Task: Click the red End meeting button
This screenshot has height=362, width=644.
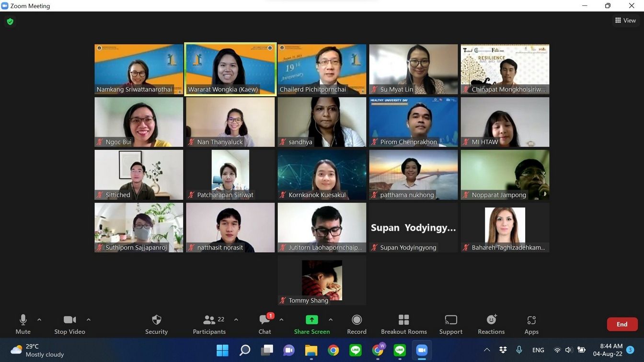Action: click(x=621, y=324)
